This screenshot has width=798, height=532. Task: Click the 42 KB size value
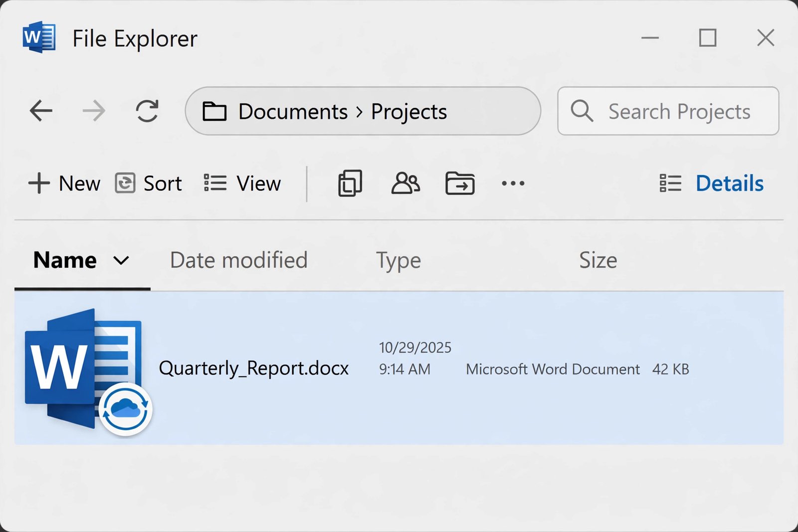(671, 369)
